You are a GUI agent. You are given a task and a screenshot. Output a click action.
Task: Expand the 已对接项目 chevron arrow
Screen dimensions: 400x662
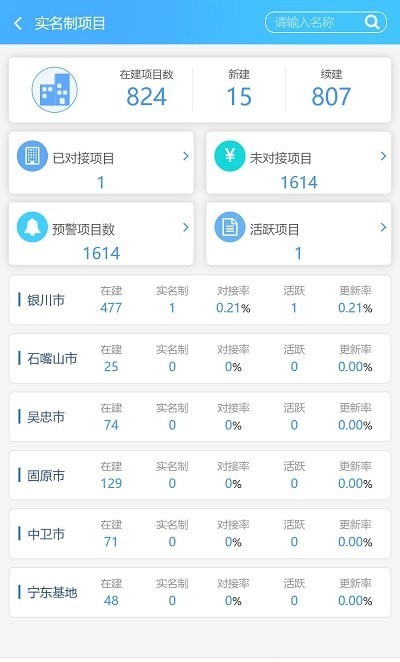185,156
